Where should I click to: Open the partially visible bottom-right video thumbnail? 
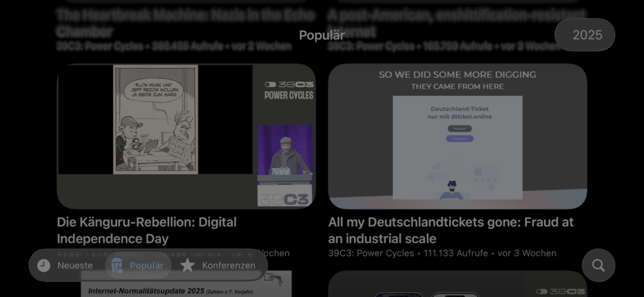457,285
